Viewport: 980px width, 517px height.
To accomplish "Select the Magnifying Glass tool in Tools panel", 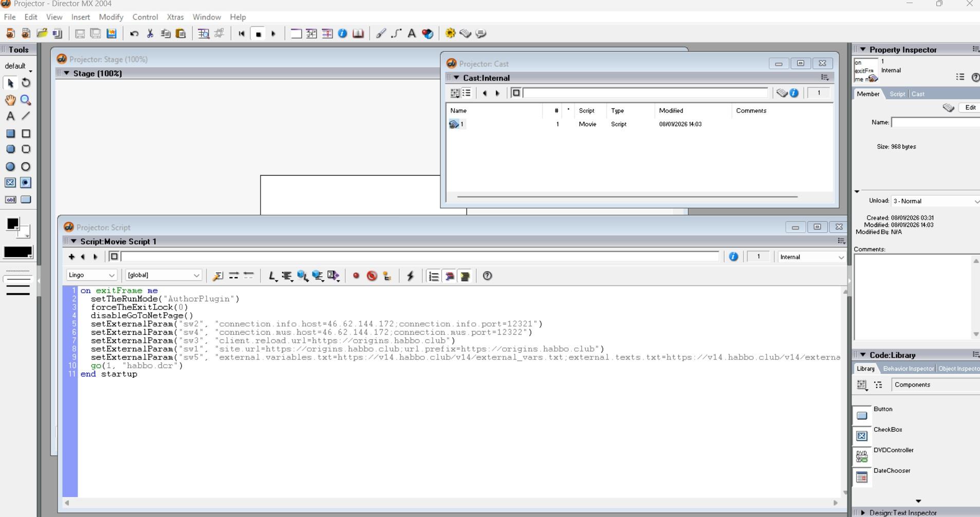I will (26, 100).
